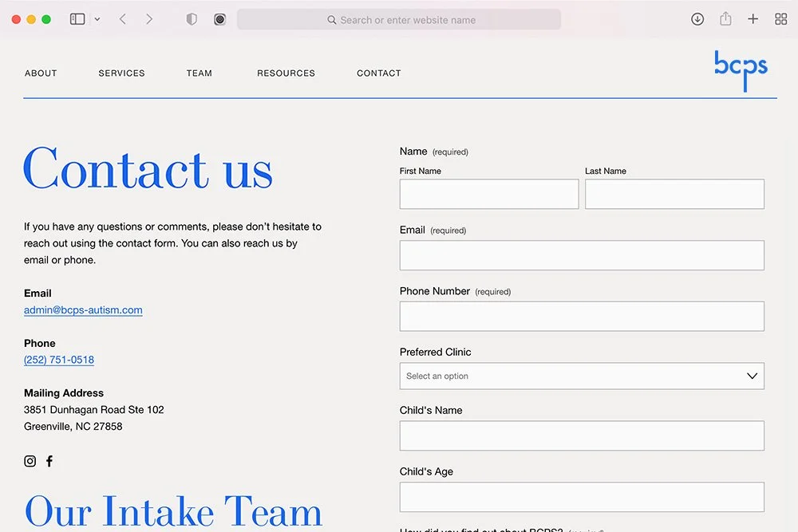Click inside the First Name field

pos(488,194)
